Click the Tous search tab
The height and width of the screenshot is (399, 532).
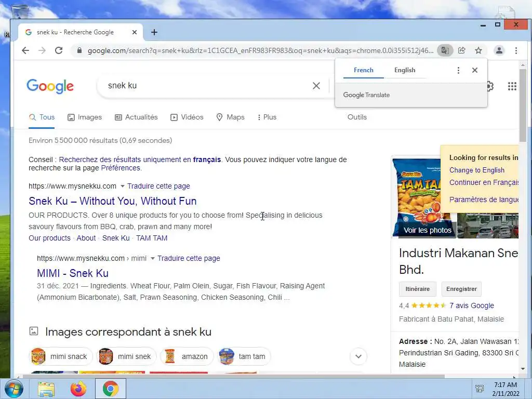tap(42, 117)
